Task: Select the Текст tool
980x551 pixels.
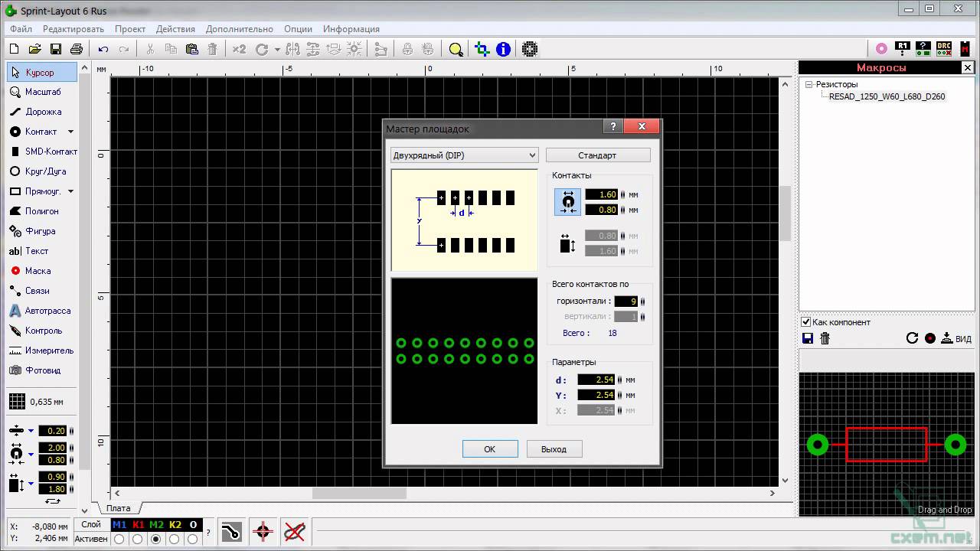Action: coord(42,251)
